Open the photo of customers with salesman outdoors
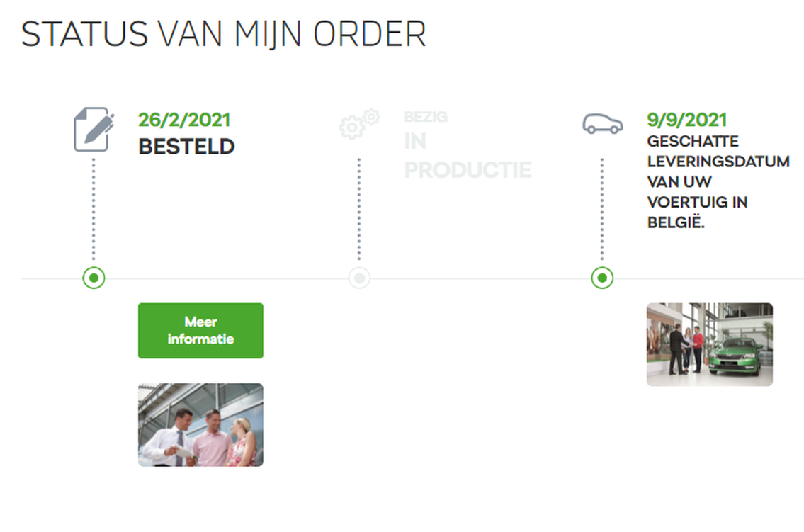Viewport: 804px width, 532px height. click(200, 425)
